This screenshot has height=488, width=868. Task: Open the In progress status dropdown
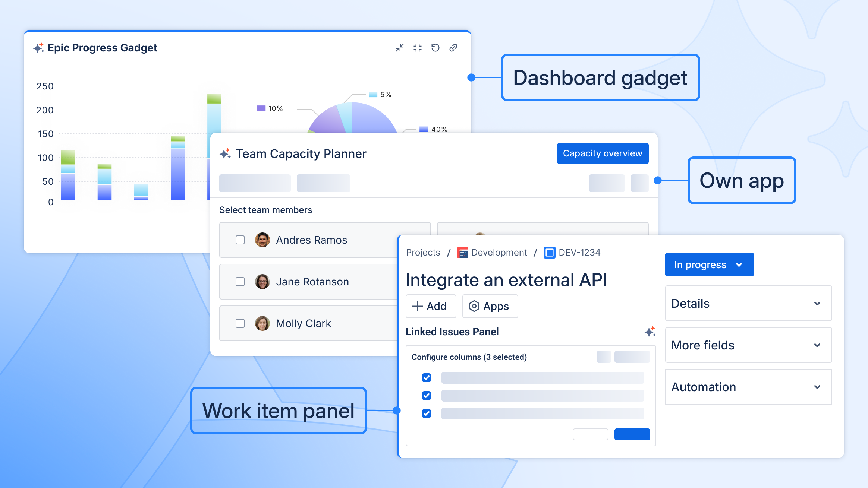[x=709, y=264]
